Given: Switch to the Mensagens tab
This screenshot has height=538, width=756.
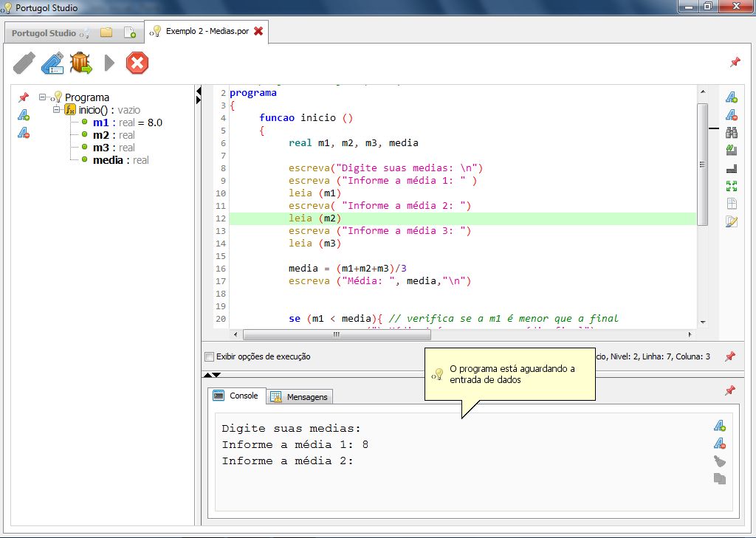Looking at the screenshot, I should (300, 397).
